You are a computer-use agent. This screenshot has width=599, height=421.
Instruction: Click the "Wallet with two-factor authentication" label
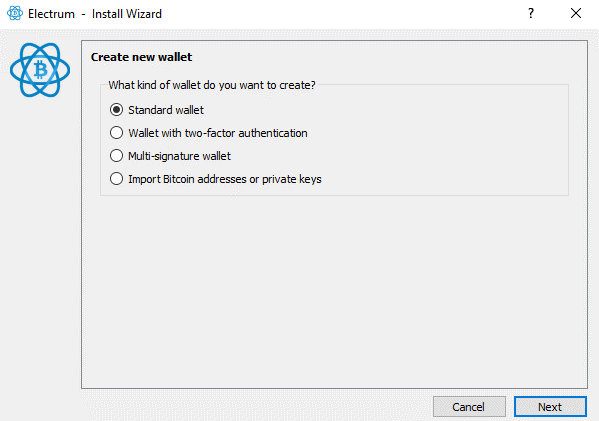click(218, 133)
